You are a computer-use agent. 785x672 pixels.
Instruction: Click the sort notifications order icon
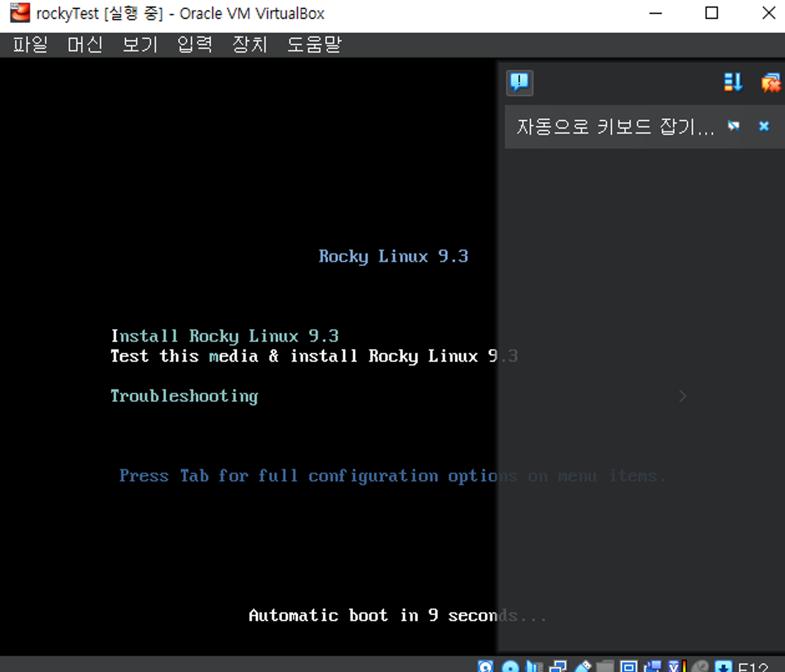[x=733, y=82]
